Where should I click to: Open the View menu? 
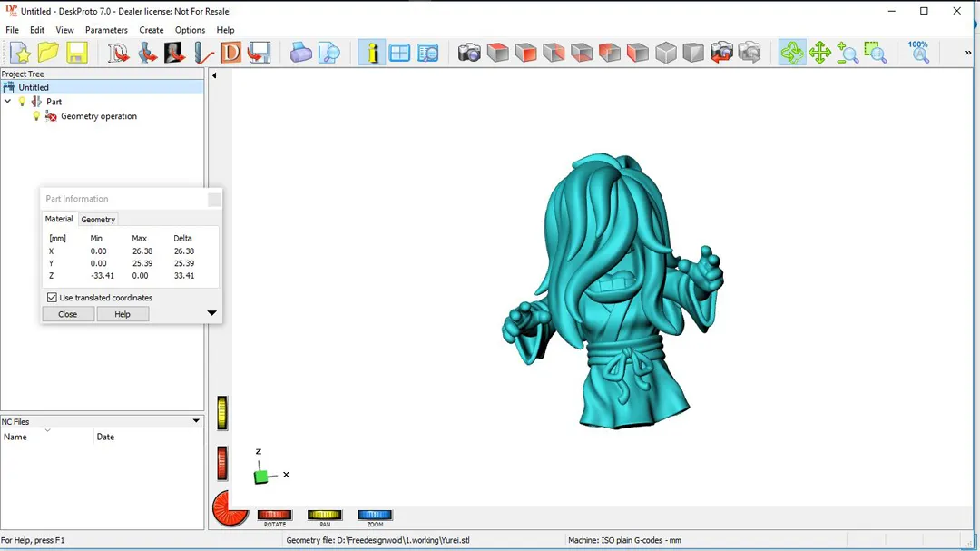(x=64, y=30)
